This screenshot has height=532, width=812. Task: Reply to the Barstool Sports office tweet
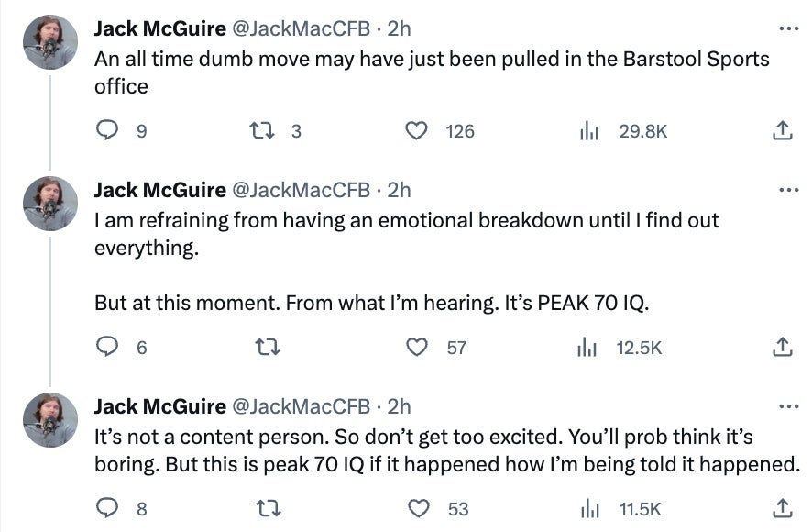click(x=108, y=131)
